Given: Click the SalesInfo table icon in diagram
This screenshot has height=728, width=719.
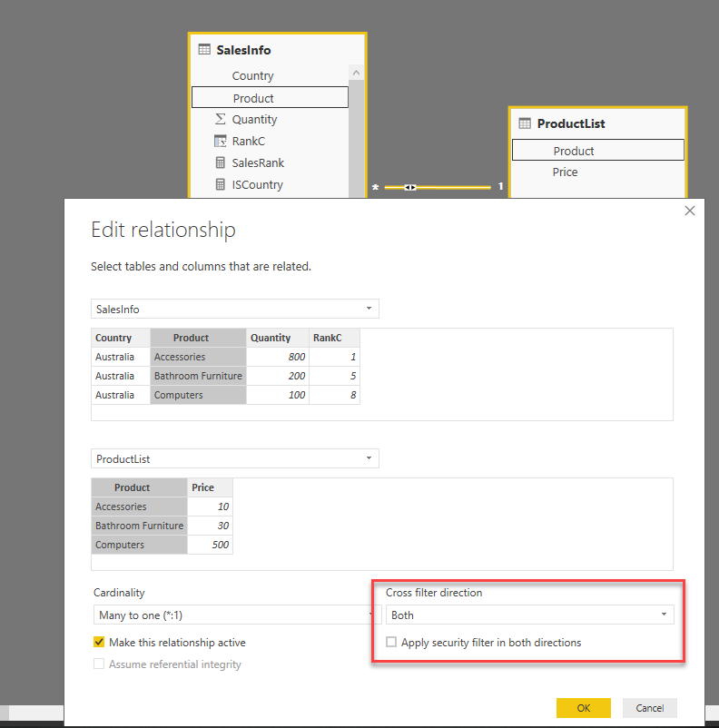Looking at the screenshot, I should [204, 49].
